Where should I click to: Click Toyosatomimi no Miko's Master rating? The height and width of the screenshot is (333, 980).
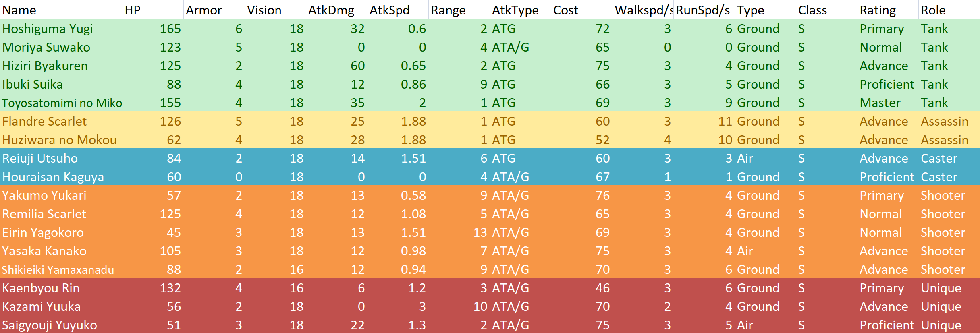click(880, 103)
